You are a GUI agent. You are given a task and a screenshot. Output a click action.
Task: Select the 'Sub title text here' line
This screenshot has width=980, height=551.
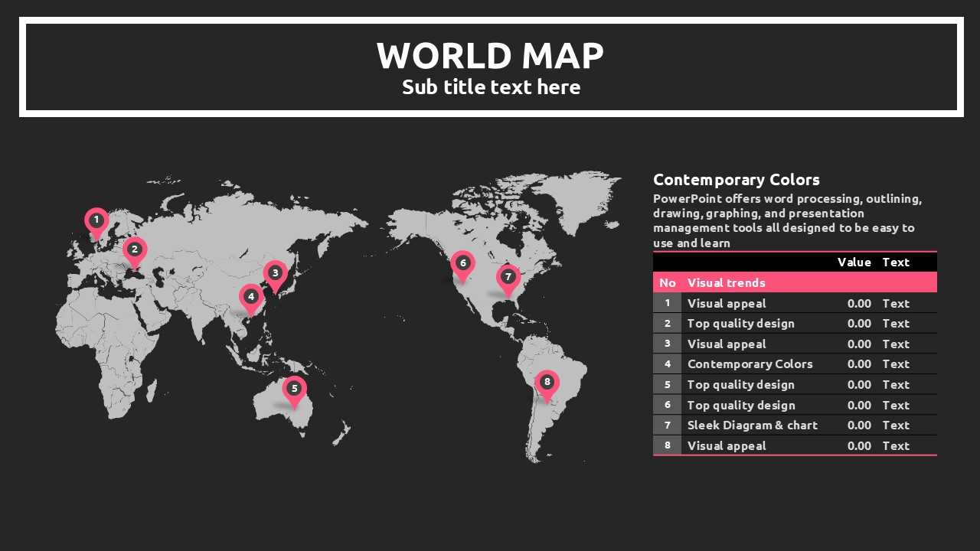click(x=491, y=87)
